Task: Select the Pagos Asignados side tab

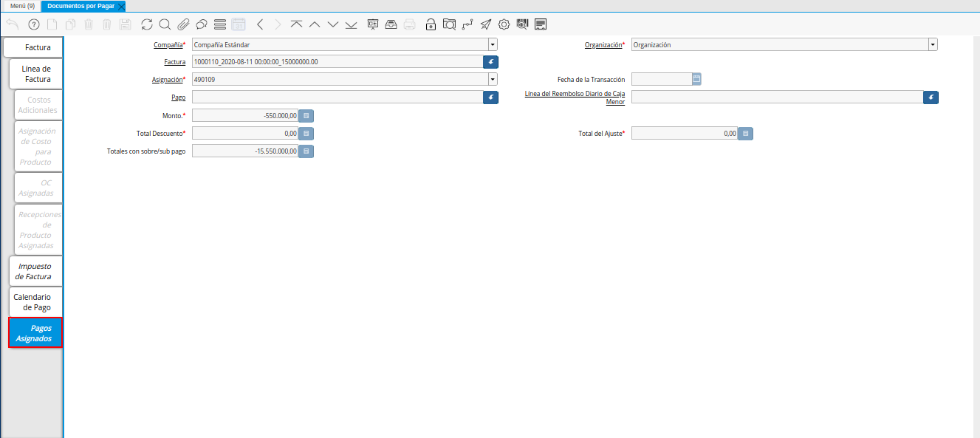Action: (x=35, y=333)
